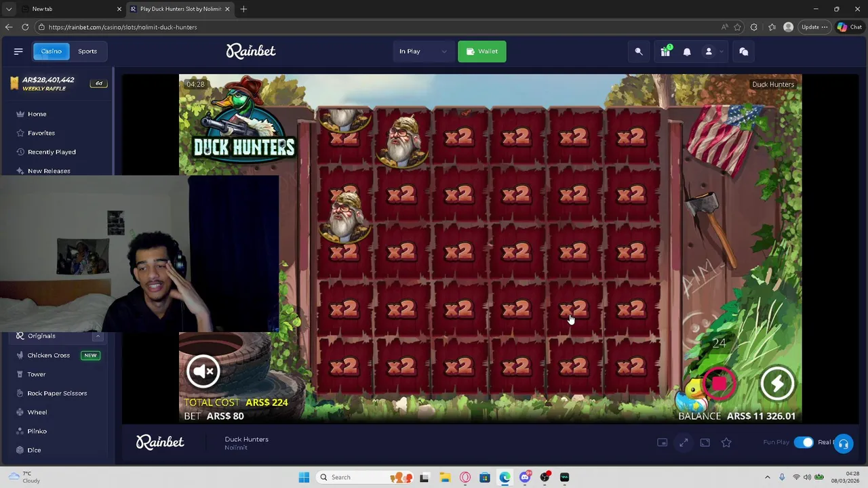Click the Rainbet logo below the game
Image resolution: width=868 pixels, height=488 pixels.
tap(160, 442)
